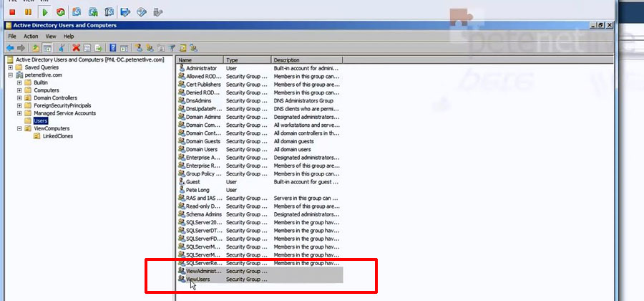Toggle Show/Hide Console Tree icon

point(47,48)
